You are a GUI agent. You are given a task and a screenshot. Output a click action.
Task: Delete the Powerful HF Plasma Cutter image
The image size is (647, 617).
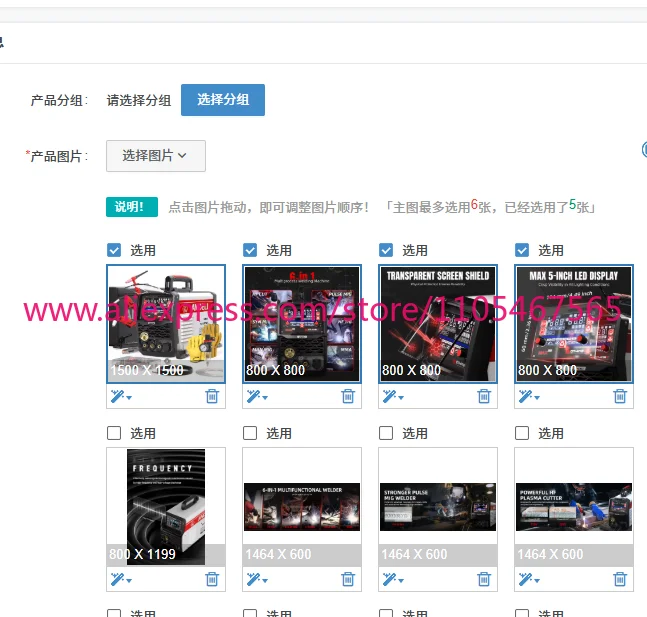tap(620, 579)
